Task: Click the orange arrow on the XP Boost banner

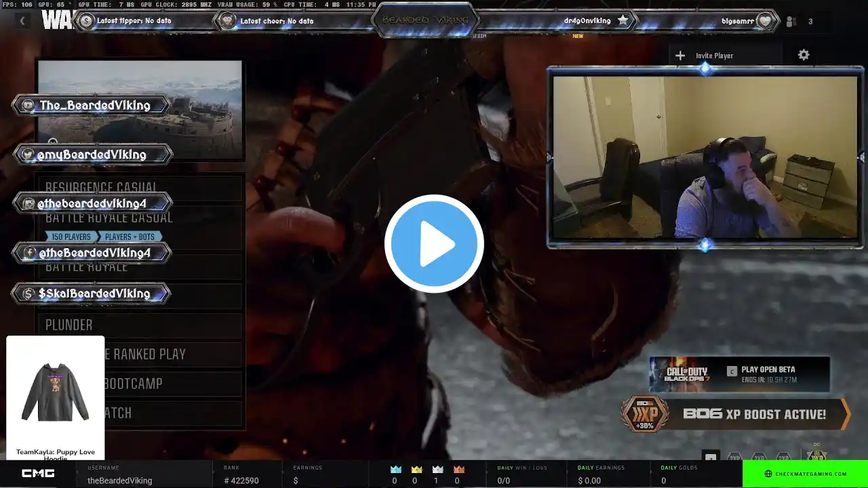Action: 846,414
